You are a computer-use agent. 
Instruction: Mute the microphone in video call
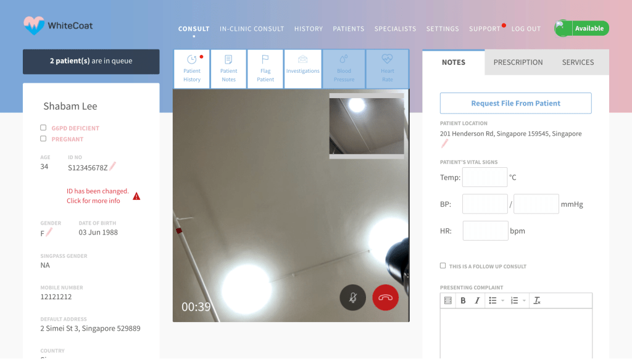click(x=353, y=297)
